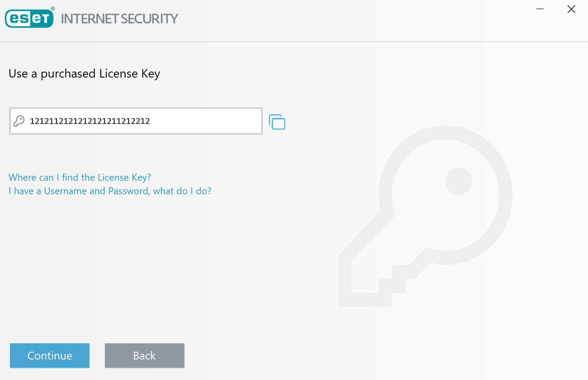588x380 pixels.
Task: Focus the License Key input field
Action: click(x=136, y=121)
